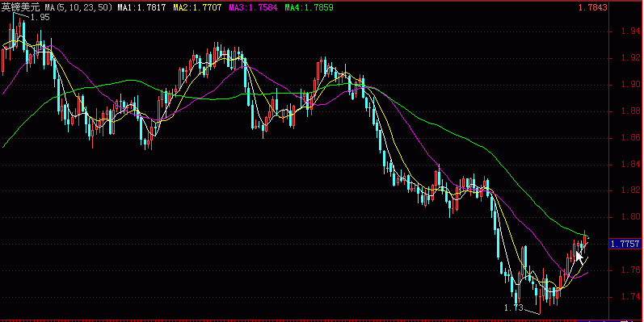Click the green MA4:1.7859 value
644x322 pixels.
coord(309,7)
